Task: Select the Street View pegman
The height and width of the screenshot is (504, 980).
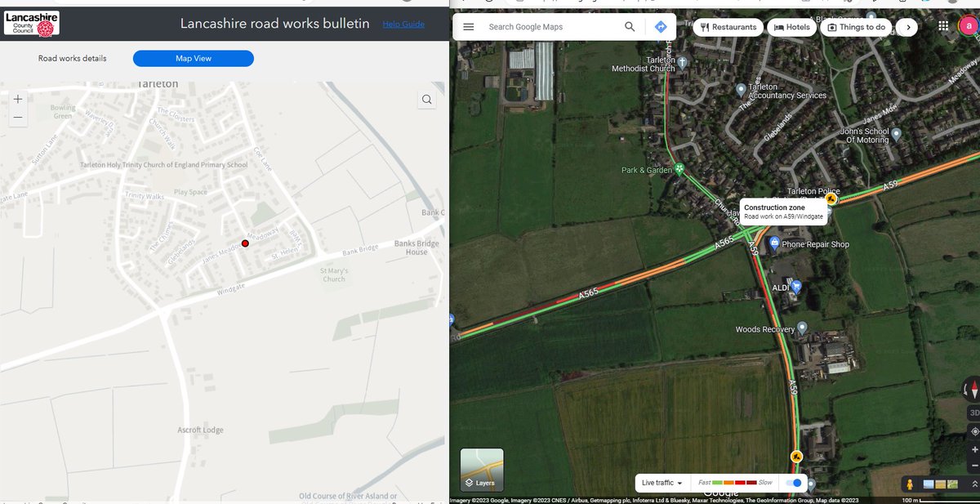Action: (x=910, y=484)
